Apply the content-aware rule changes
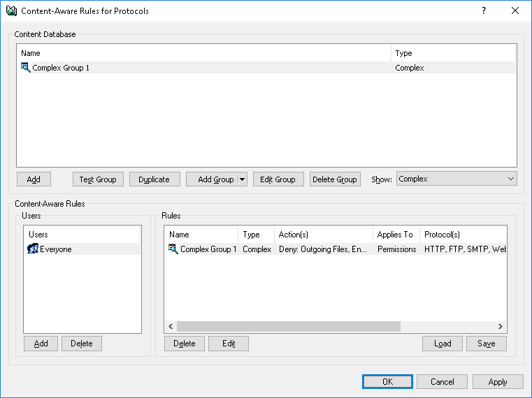This screenshot has height=398, width=532. (x=498, y=382)
